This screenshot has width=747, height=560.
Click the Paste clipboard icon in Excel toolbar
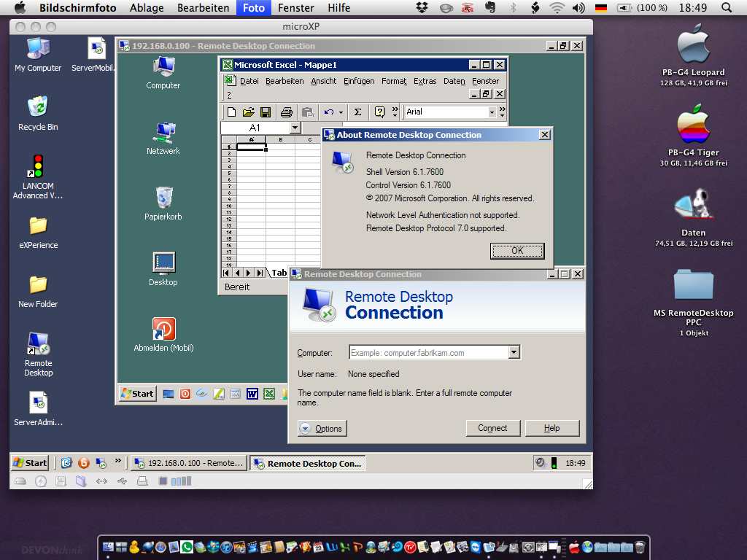pyautogui.click(x=307, y=112)
